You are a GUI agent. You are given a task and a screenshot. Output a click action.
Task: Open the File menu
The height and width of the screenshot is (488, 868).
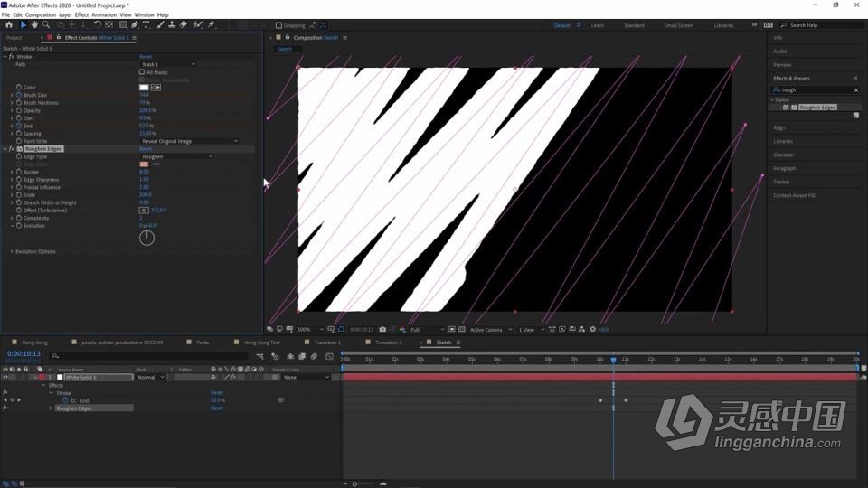coord(5,15)
